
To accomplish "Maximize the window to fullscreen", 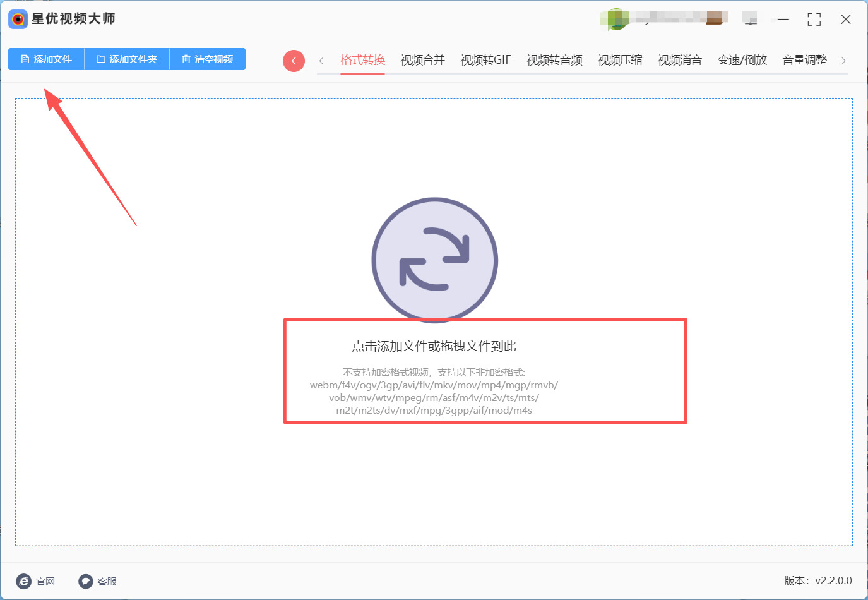I will 814,20.
